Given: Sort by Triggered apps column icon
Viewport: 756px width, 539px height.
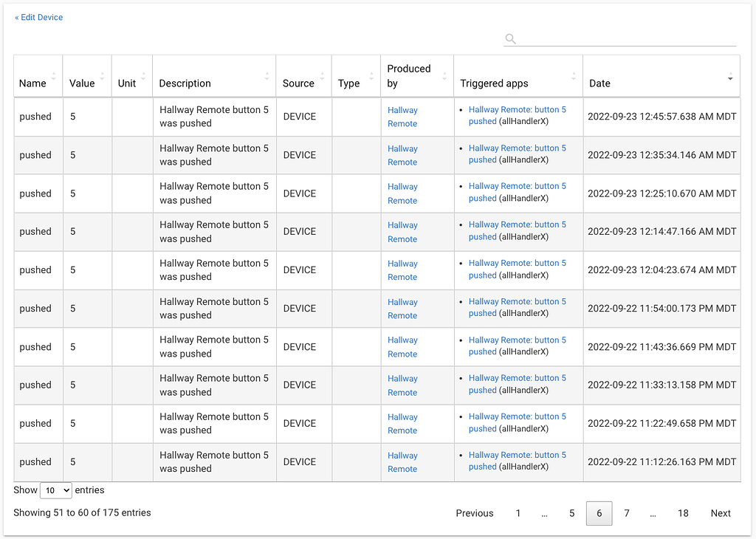Looking at the screenshot, I should [x=574, y=76].
